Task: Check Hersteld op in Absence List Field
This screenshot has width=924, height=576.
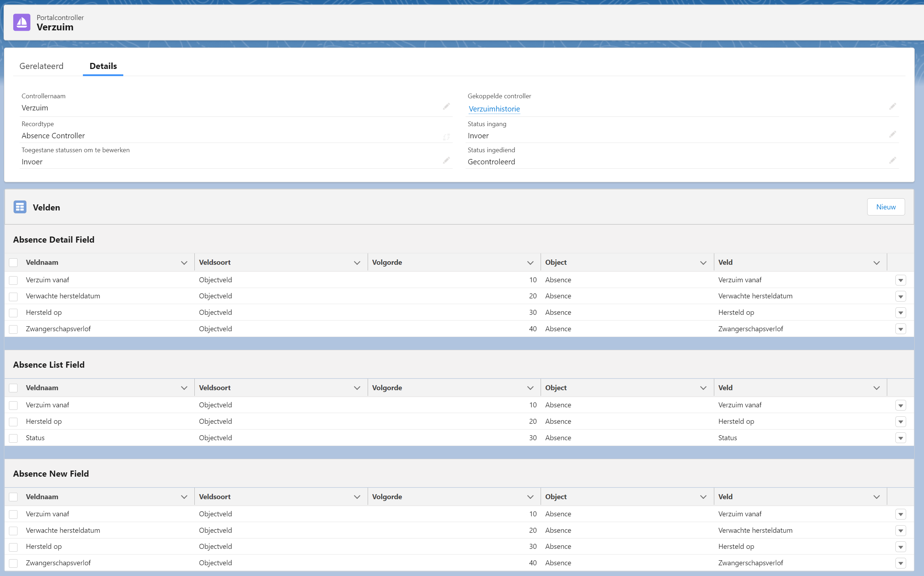Action: click(13, 422)
